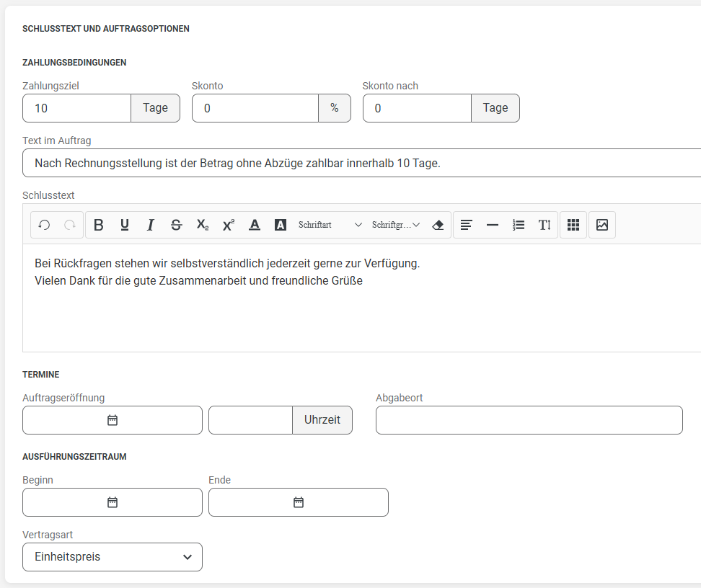Clear formatting with the eraser icon
Screen dimensions: 701x588
click(x=438, y=225)
